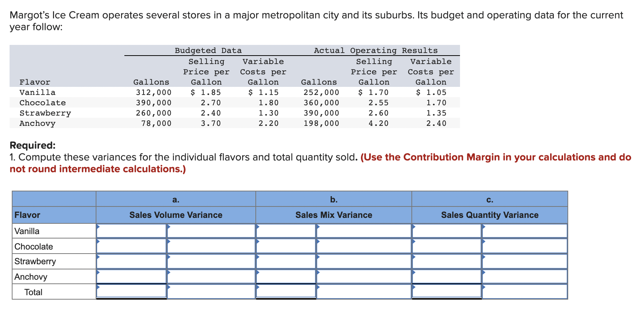Screen dimensions: 644x318
Task: Select Total Sales Quantity Variance label field
Action: tap(525, 291)
